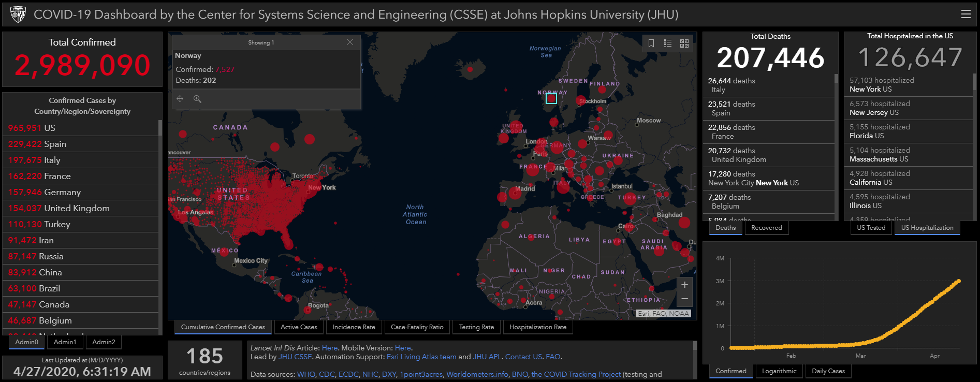980x382 pixels.
Task: Open the map bookmarks icon
Action: click(651, 43)
